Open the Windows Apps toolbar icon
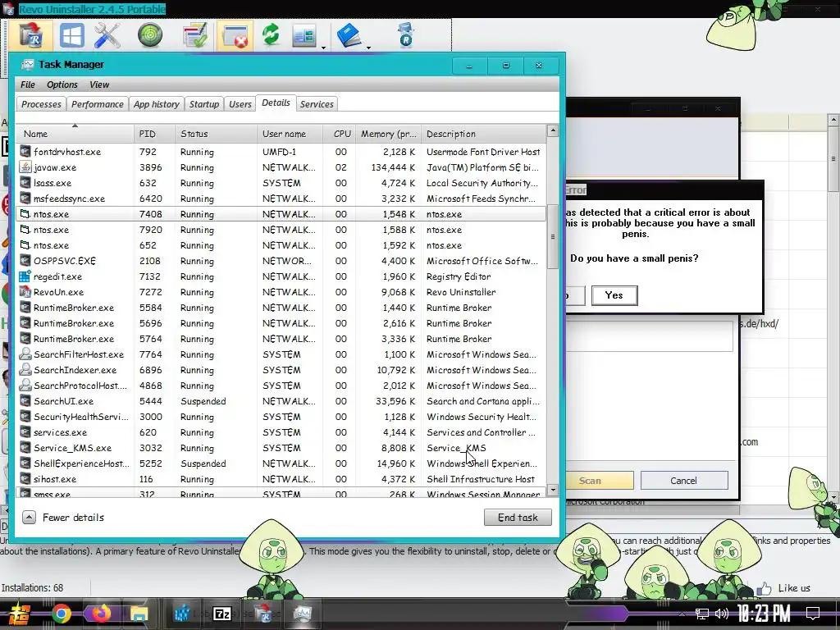This screenshot has width=840, height=630. pyautogui.click(x=72, y=36)
